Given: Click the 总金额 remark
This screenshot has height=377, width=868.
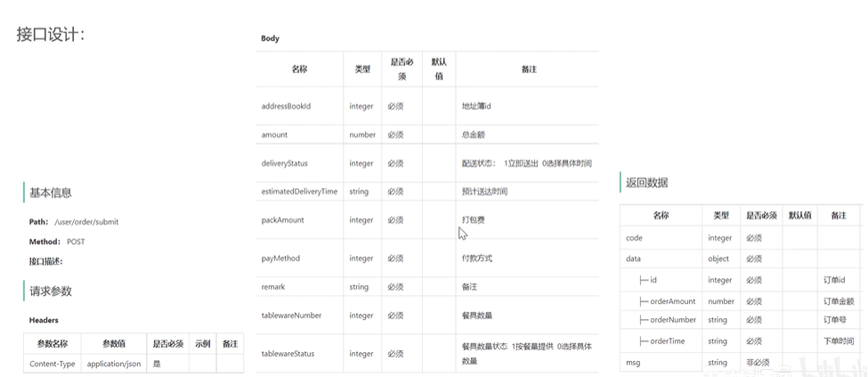Looking at the screenshot, I should (474, 135).
